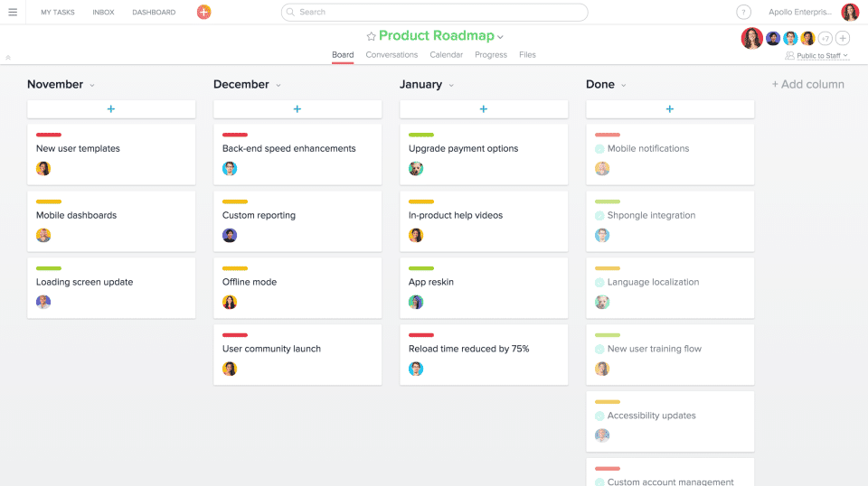The width and height of the screenshot is (868, 486).
Task: Open the Public to Staff privacy dropdown
Action: (x=817, y=56)
